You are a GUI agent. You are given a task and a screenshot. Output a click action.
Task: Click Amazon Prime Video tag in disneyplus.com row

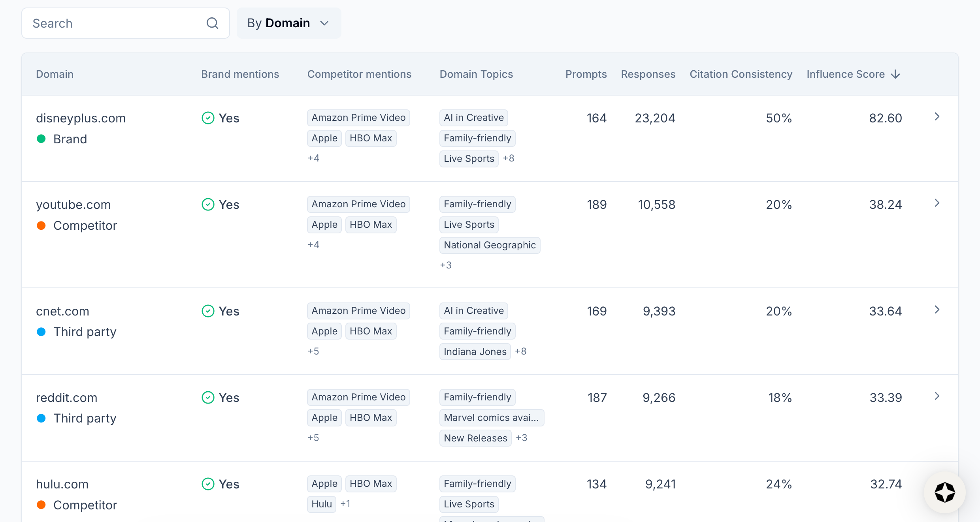tap(358, 118)
